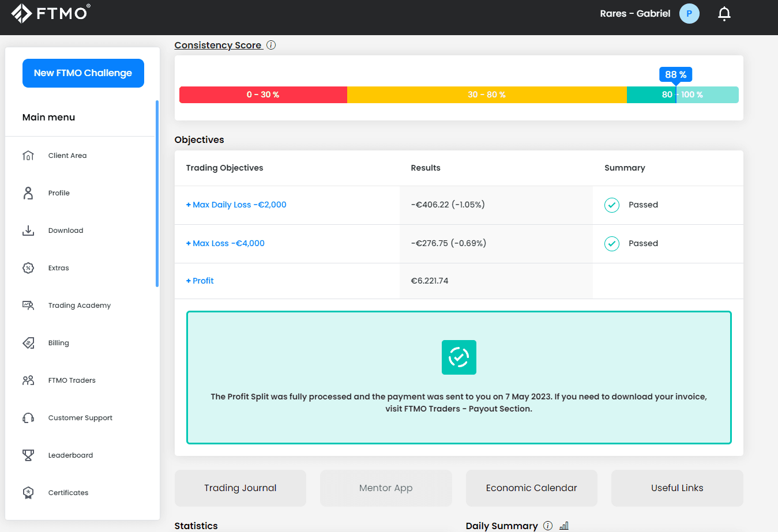Click the Billing tag icon
Image resolution: width=778 pixels, height=532 pixels.
tap(28, 343)
